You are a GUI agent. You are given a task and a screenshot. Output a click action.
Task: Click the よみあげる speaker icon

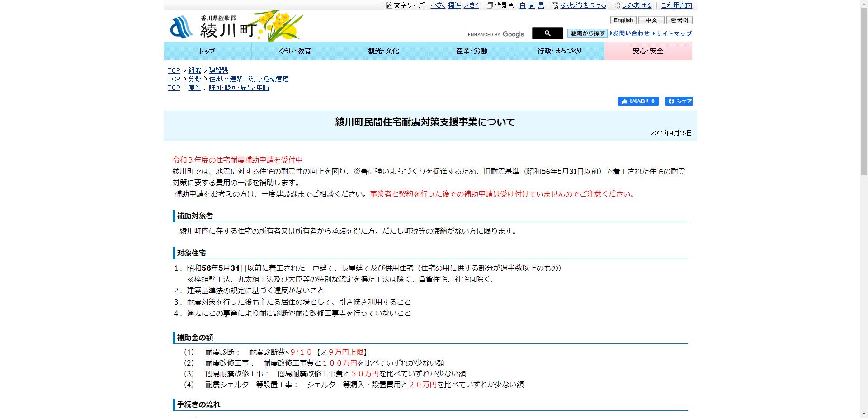tap(616, 6)
